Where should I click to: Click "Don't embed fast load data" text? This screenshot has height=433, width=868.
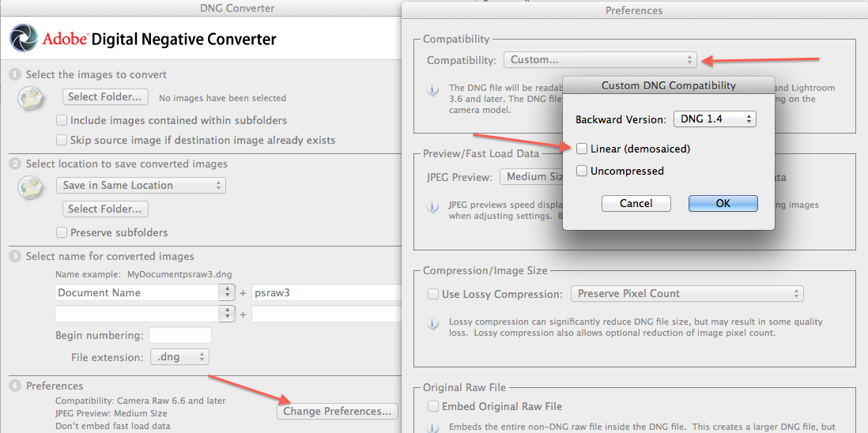coord(113,426)
